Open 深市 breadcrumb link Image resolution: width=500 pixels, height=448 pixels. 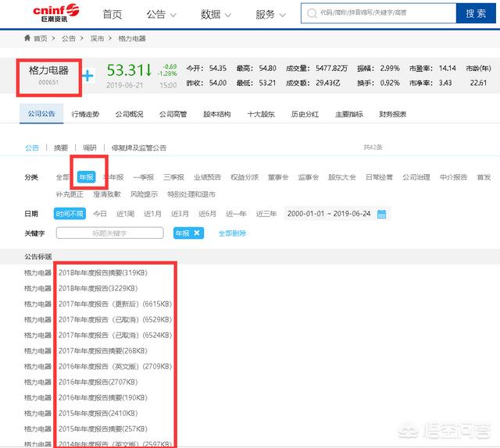pyautogui.click(x=97, y=38)
